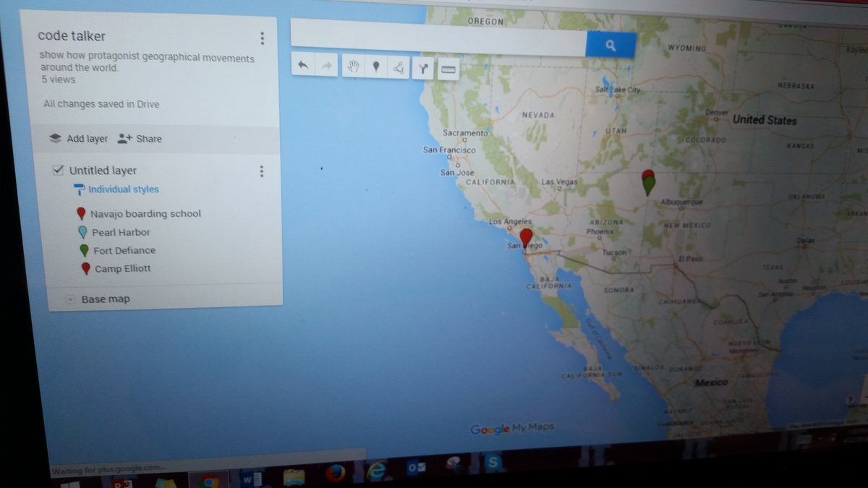Open the map options three-dot menu

(x=262, y=38)
